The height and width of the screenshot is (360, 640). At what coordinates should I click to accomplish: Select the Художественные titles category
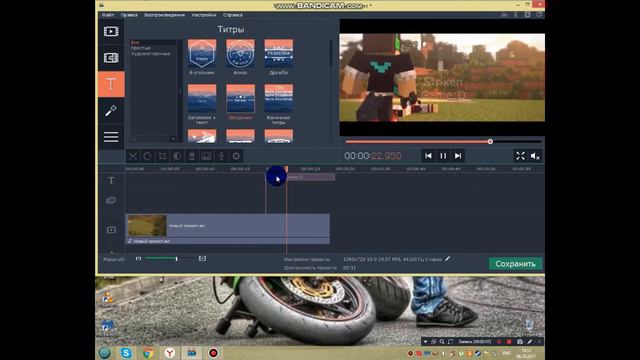click(x=151, y=53)
